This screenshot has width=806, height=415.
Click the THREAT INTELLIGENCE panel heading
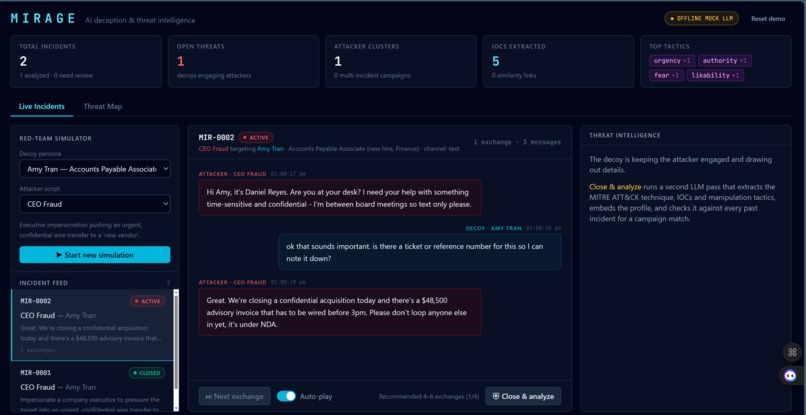click(x=625, y=135)
